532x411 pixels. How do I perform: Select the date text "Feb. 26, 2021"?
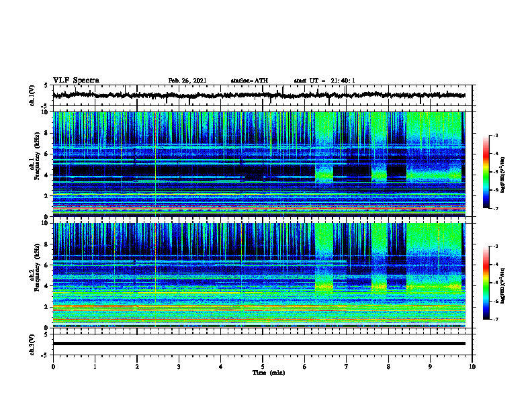[x=187, y=81]
